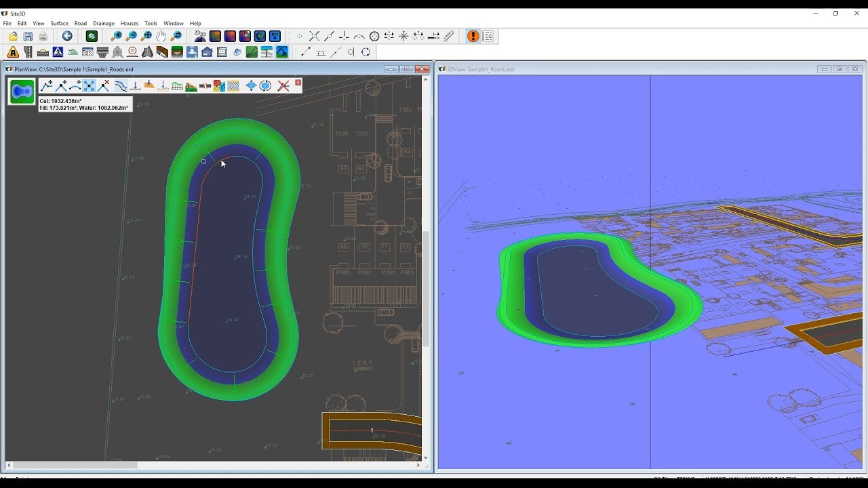868x488 pixels.
Task: Maximize the PlanView window
Action: click(406, 69)
